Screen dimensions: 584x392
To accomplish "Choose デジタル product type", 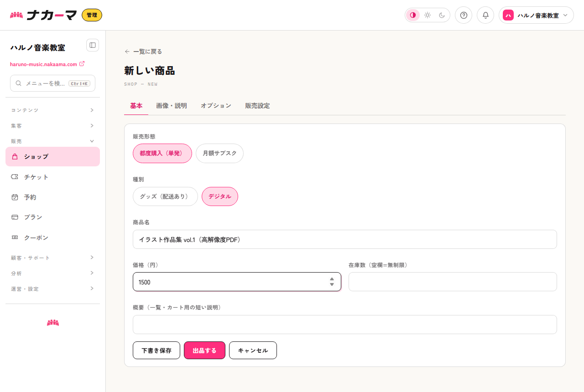I will [x=220, y=196].
